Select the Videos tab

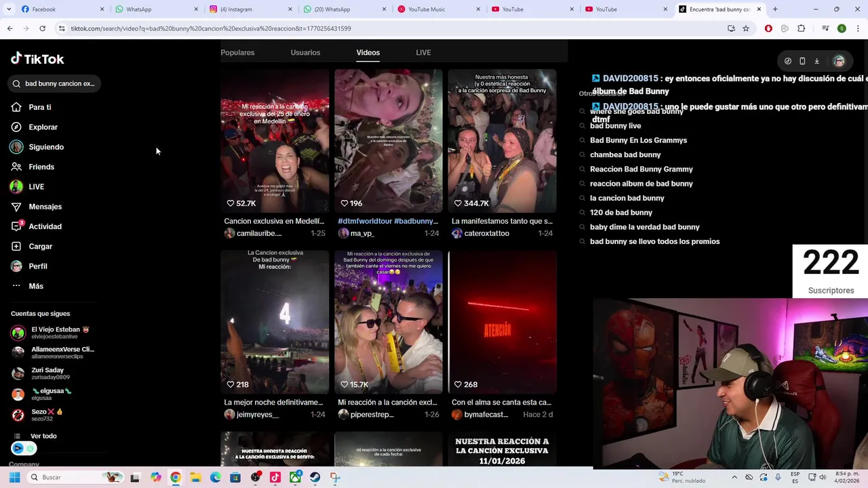[368, 52]
